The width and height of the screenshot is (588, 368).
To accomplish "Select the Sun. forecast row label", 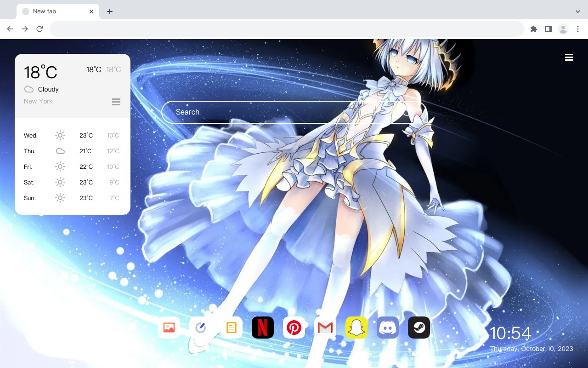I will point(30,198).
